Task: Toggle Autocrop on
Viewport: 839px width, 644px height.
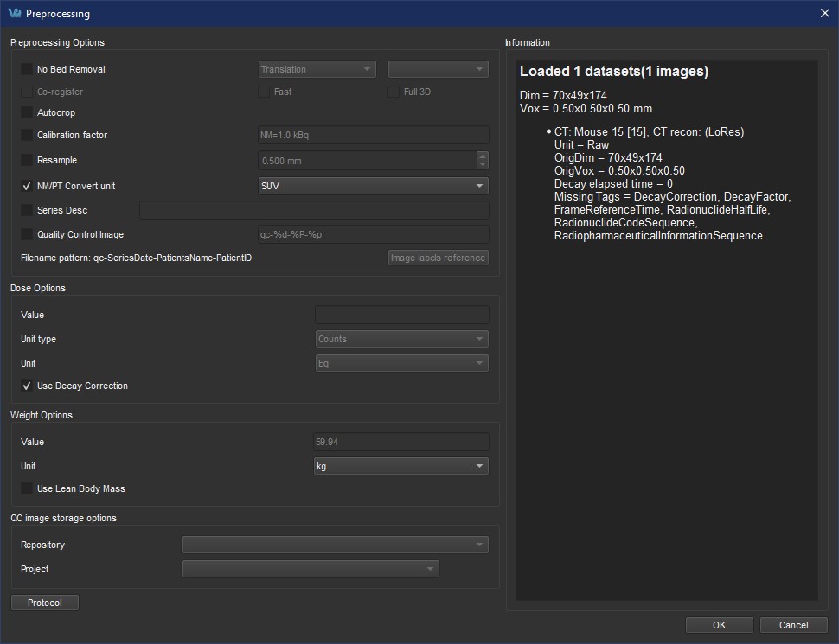Action: (x=25, y=112)
